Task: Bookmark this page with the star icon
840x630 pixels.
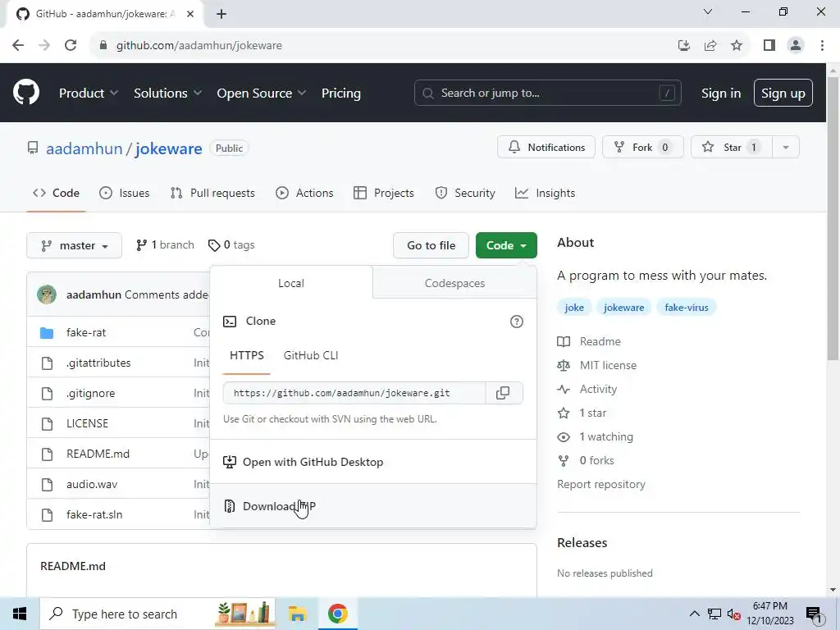Action: click(x=737, y=46)
